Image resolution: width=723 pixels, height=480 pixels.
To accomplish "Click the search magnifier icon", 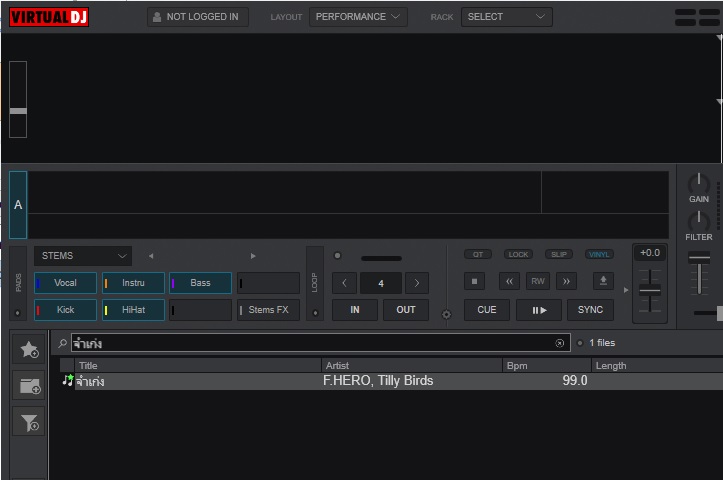I will pyautogui.click(x=62, y=343).
